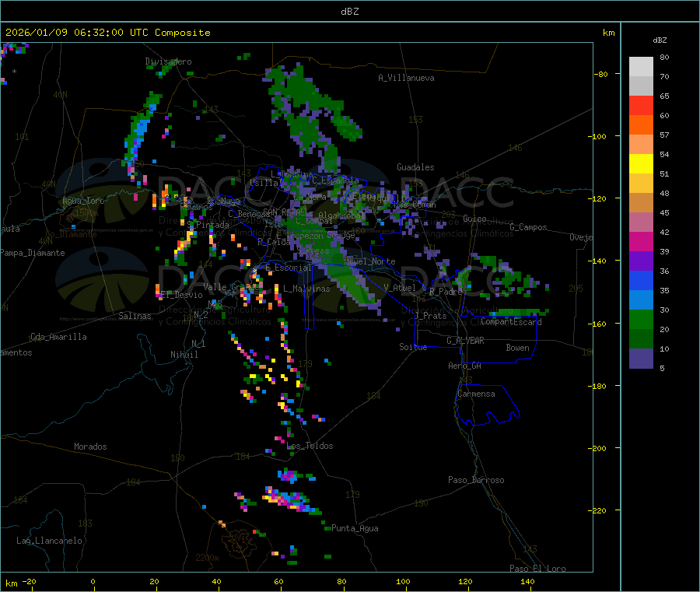Viewport: 700px width, 592px height.
Task: Click the Paso_El_Loro map label
Action: (x=537, y=569)
